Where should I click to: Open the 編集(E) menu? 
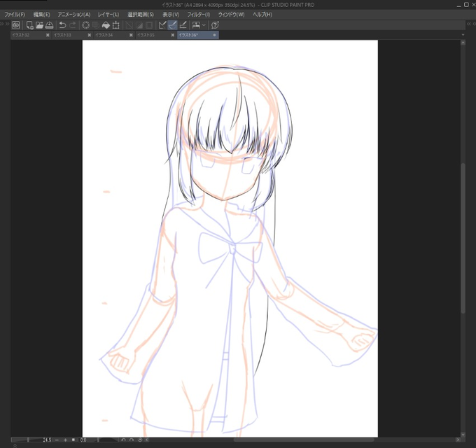(x=41, y=15)
